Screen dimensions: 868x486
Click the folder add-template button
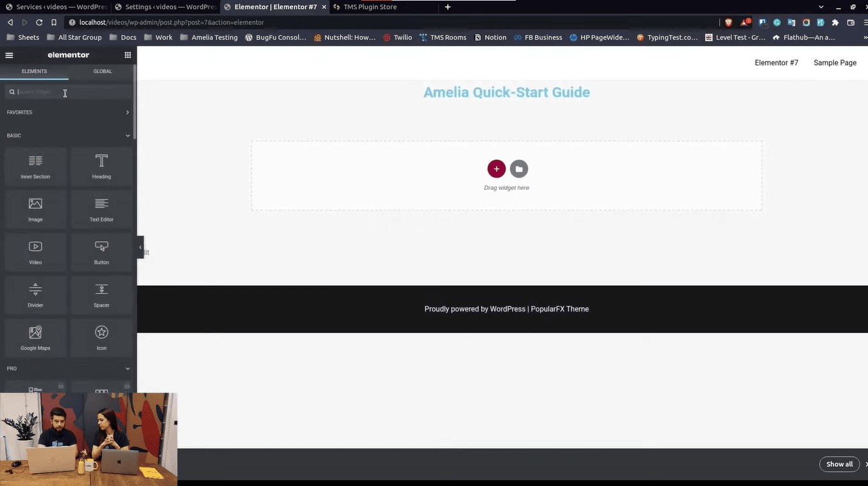pyautogui.click(x=519, y=169)
